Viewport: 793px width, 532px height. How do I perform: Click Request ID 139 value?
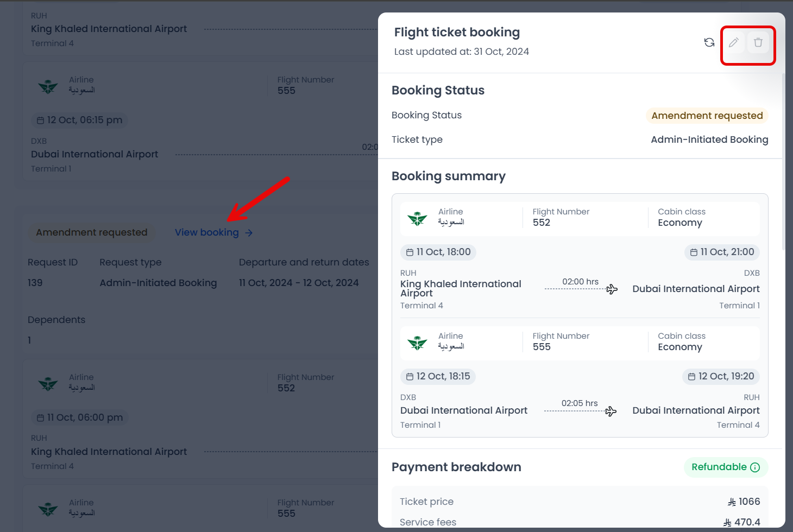35,283
